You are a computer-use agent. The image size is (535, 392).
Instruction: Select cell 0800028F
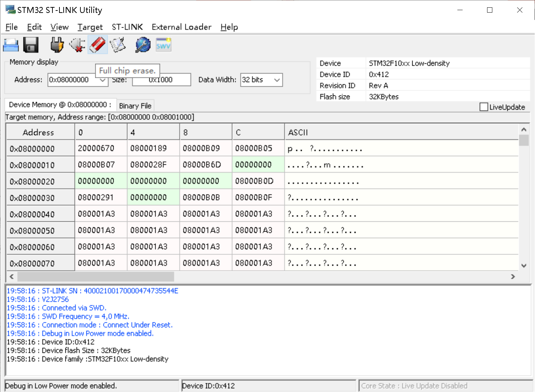154,165
